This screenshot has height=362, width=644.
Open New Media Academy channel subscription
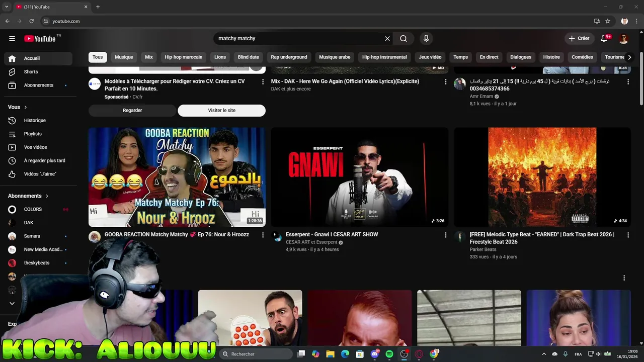click(x=38, y=249)
